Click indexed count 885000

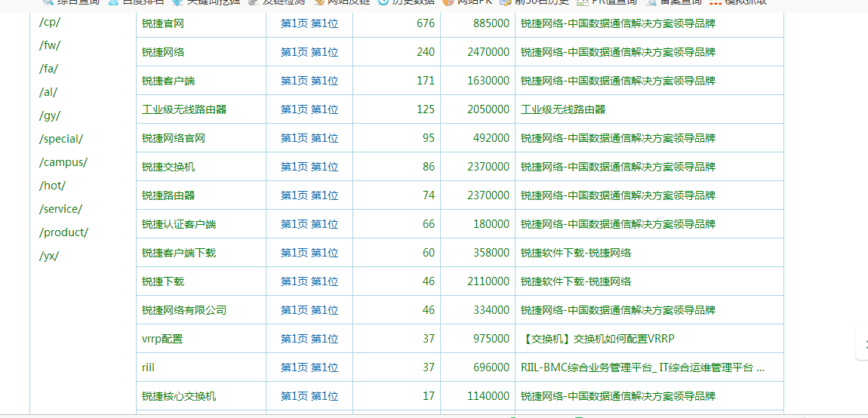click(x=491, y=23)
